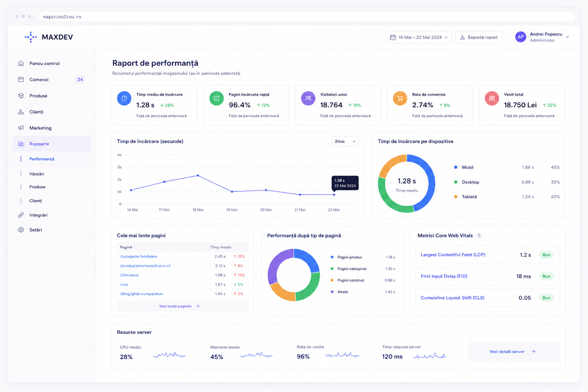Open the /categorie/telefoane page link

pos(139,256)
